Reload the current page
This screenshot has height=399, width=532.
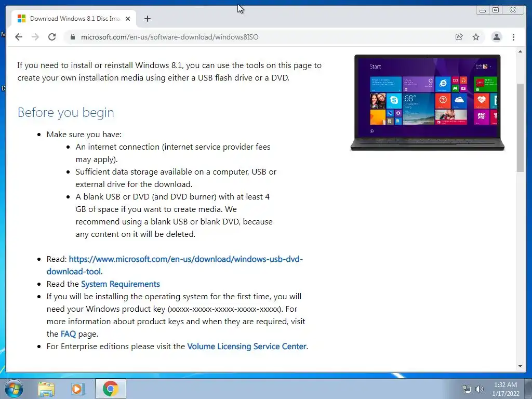point(52,37)
